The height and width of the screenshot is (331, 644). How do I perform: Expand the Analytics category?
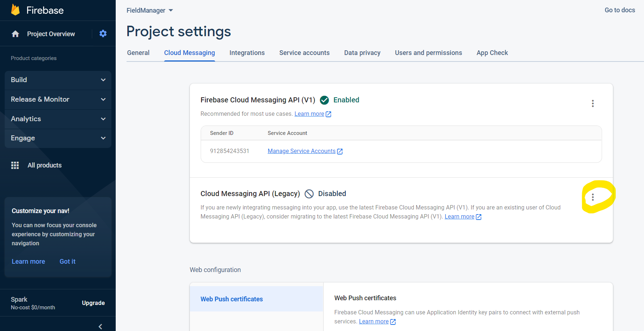tap(58, 119)
